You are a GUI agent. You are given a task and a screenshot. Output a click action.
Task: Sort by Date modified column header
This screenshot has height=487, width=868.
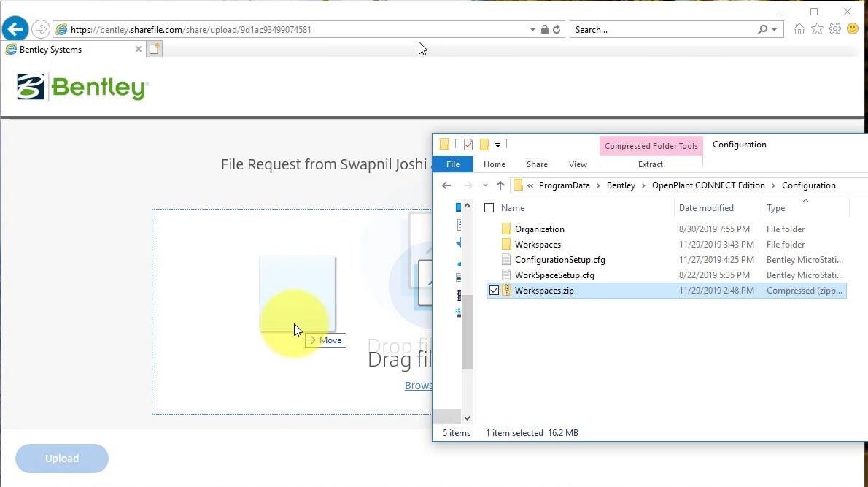point(706,208)
